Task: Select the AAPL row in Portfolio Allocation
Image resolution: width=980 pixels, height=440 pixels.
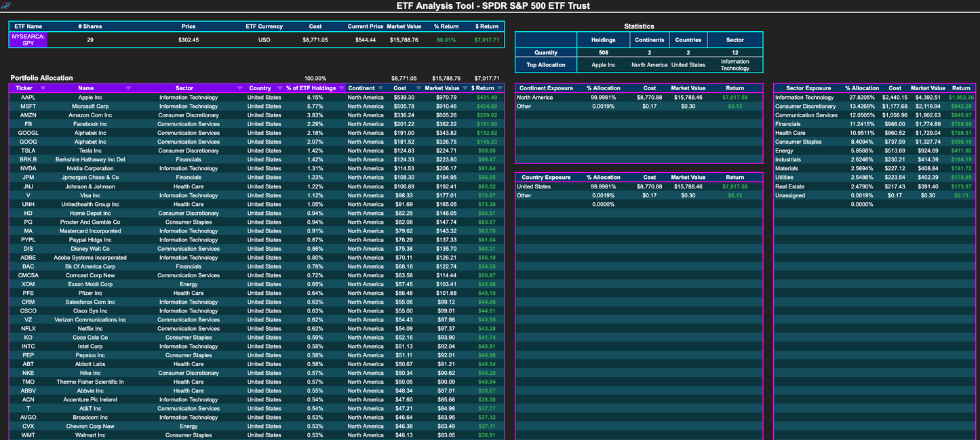Action: tap(28, 97)
